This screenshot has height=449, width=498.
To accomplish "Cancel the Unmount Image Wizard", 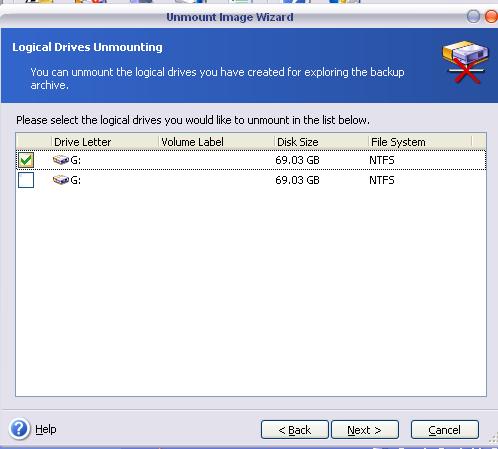I will point(445,430).
